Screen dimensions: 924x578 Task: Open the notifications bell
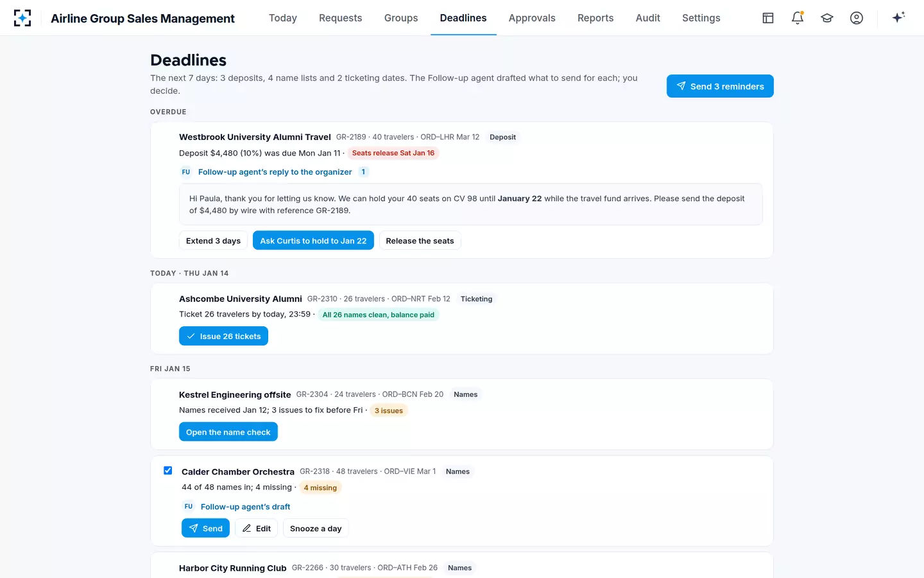click(798, 18)
